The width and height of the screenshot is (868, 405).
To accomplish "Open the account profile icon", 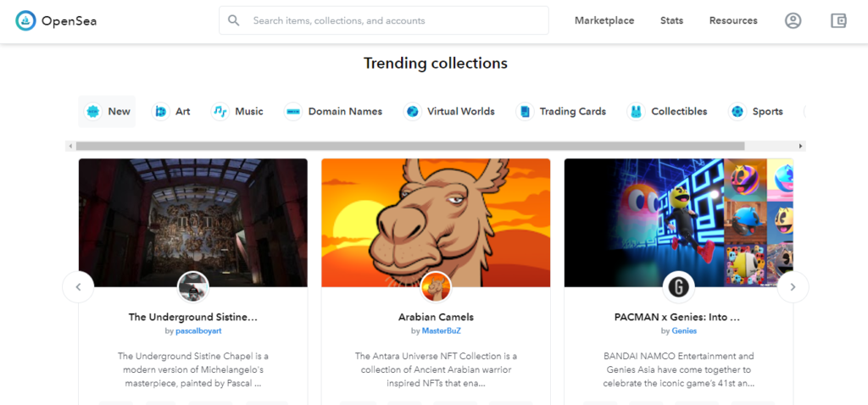I will point(793,20).
